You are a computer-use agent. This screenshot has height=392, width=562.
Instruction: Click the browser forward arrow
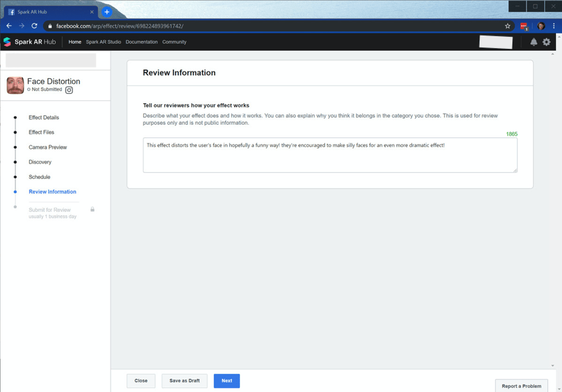21,26
